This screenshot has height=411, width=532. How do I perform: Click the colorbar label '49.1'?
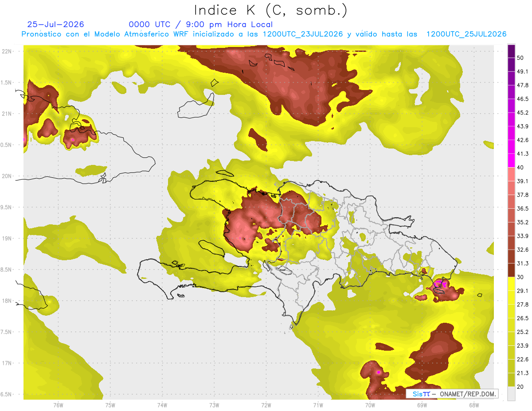click(523, 71)
